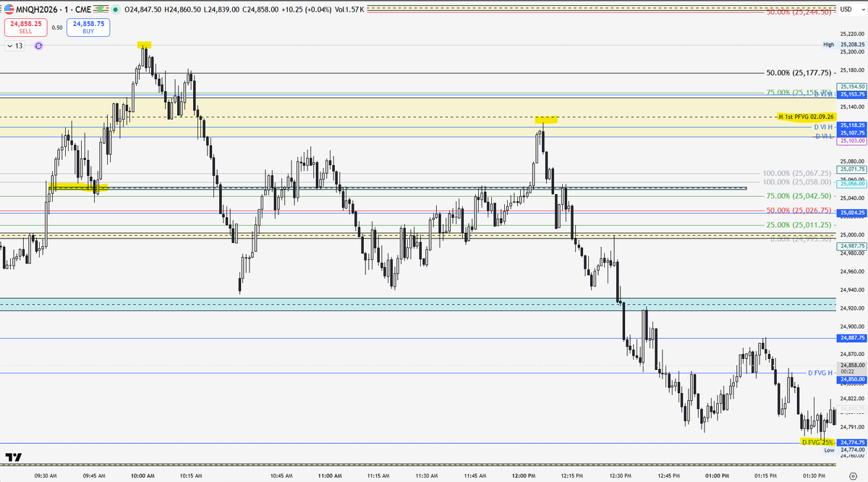Image resolution: width=868 pixels, height=482 pixels.
Task: Click the 12:30 PM time label
Action: [620, 475]
